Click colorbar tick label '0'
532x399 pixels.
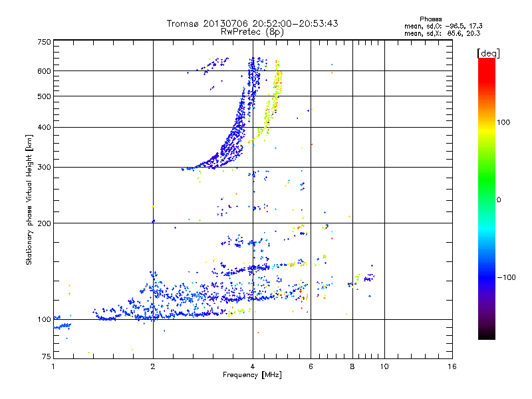pos(499,200)
